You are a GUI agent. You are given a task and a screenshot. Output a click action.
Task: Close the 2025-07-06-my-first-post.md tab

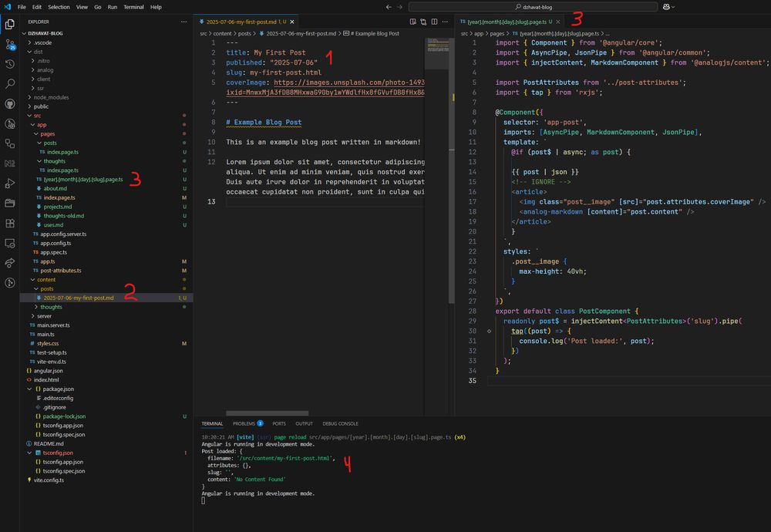click(292, 22)
